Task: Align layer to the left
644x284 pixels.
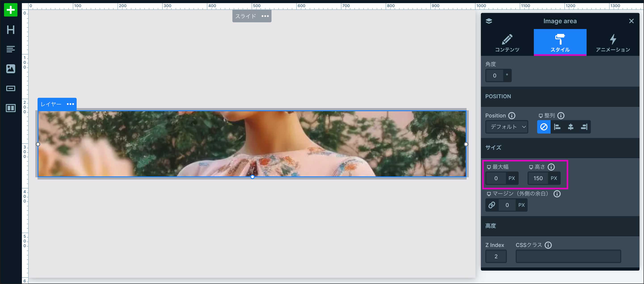Action: [x=557, y=127]
